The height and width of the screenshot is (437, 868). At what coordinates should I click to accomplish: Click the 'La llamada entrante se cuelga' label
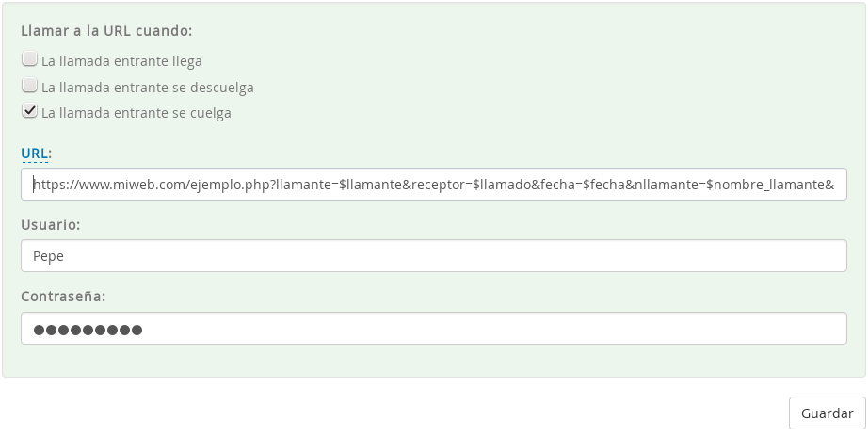coord(136,113)
